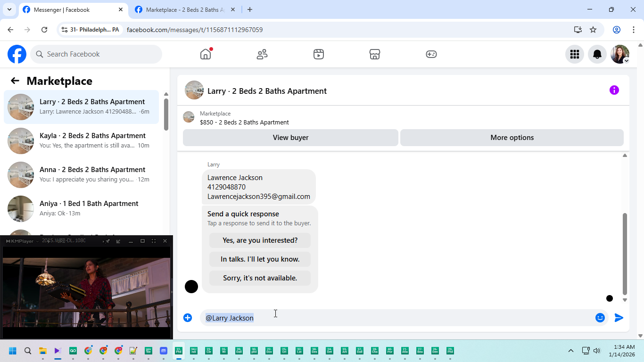
Task: Show hidden system tray icons
Action: pyautogui.click(x=571, y=351)
